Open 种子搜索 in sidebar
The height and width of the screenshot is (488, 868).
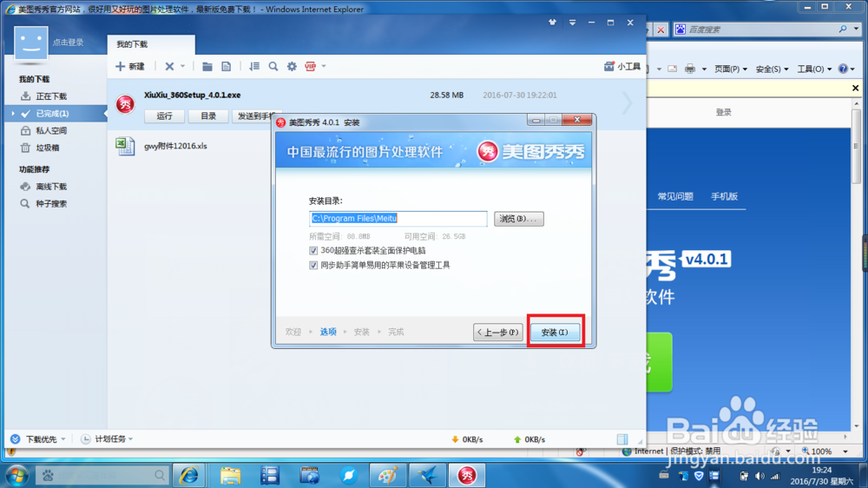click(51, 204)
